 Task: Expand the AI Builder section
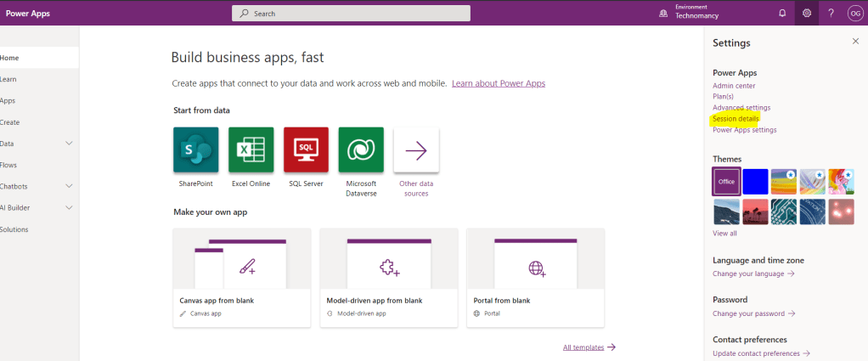pos(70,207)
